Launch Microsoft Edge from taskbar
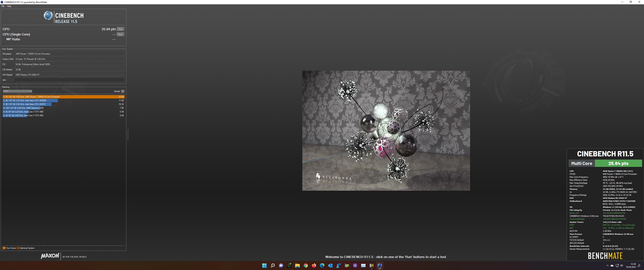This screenshot has width=644, height=270. (x=322, y=265)
